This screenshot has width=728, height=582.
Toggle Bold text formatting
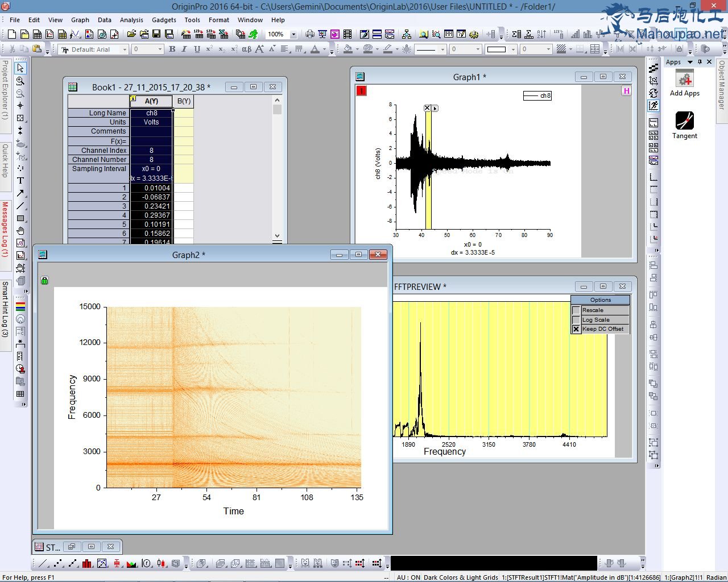tap(172, 49)
